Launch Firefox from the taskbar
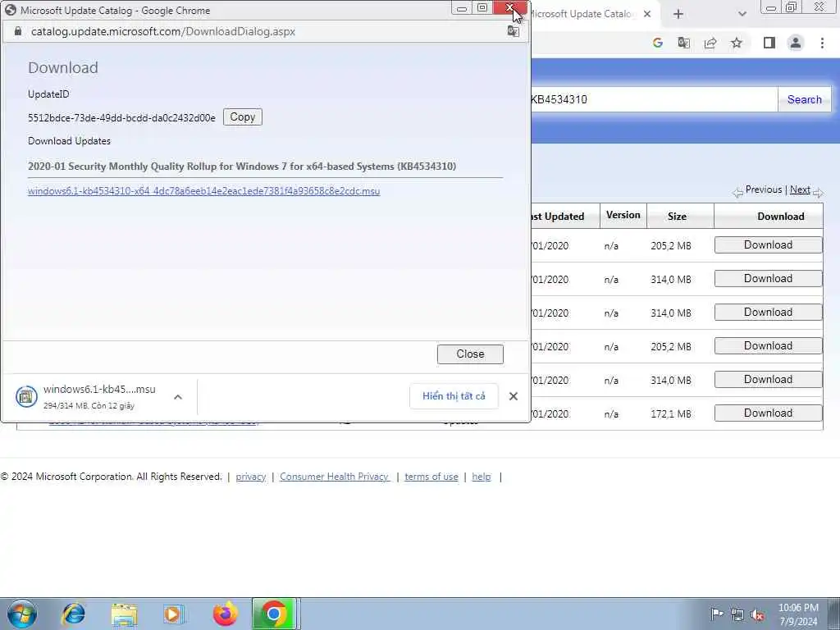 (225, 614)
